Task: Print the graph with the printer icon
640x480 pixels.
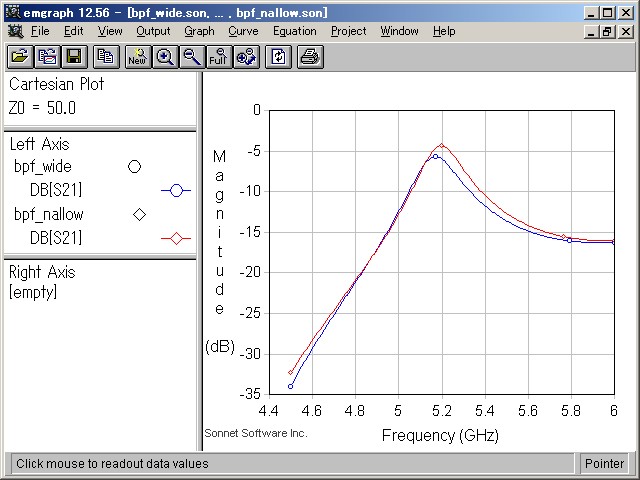Action: (x=310, y=57)
